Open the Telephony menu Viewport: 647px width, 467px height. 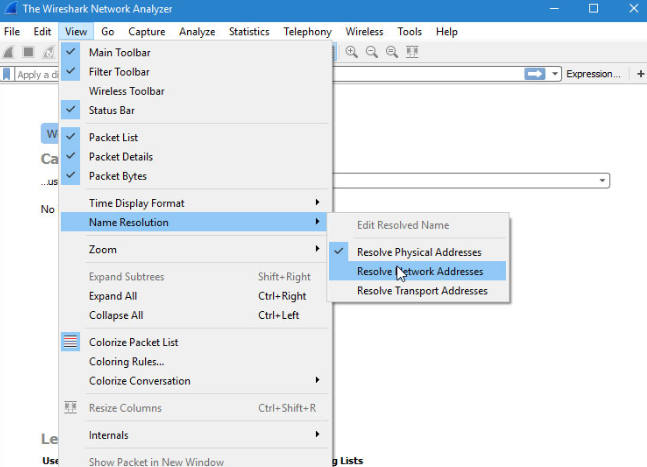(307, 32)
